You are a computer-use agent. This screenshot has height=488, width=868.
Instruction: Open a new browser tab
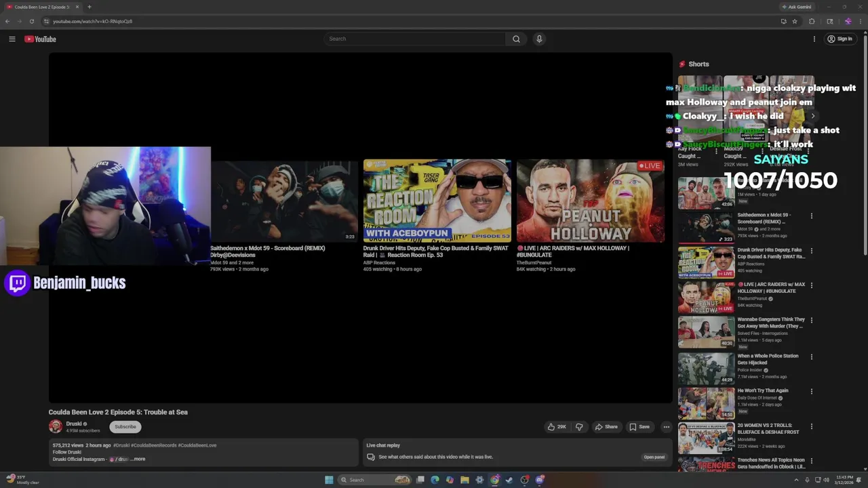89,7
